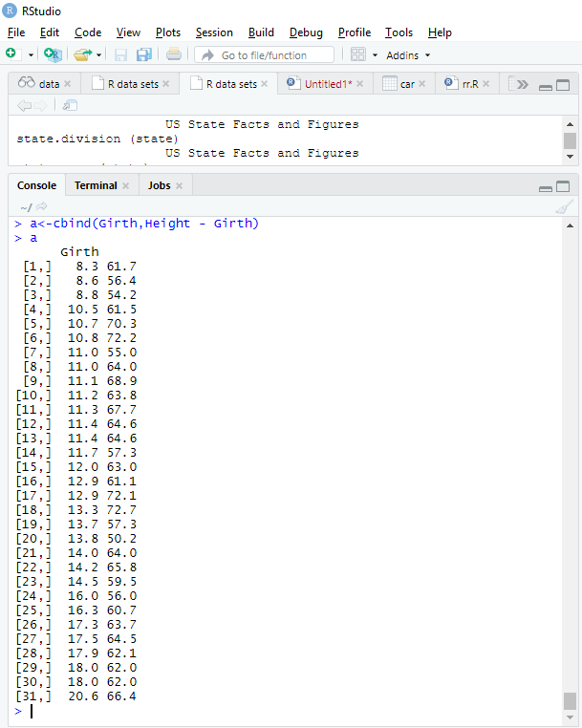Click the view working directory arrow icon

[x=42, y=206]
